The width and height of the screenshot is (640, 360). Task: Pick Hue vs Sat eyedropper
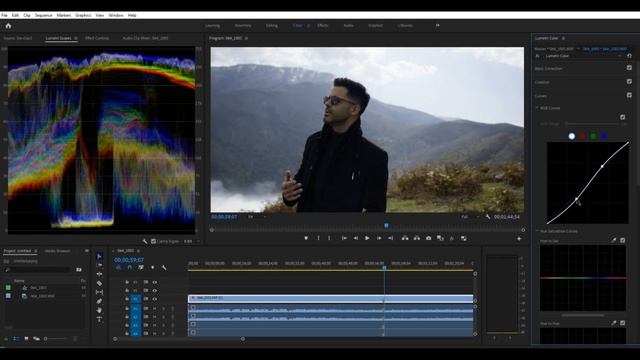(x=613, y=240)
